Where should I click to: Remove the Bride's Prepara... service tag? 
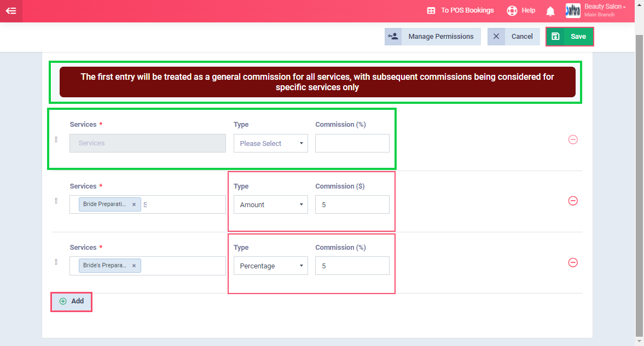coord(134,266)
